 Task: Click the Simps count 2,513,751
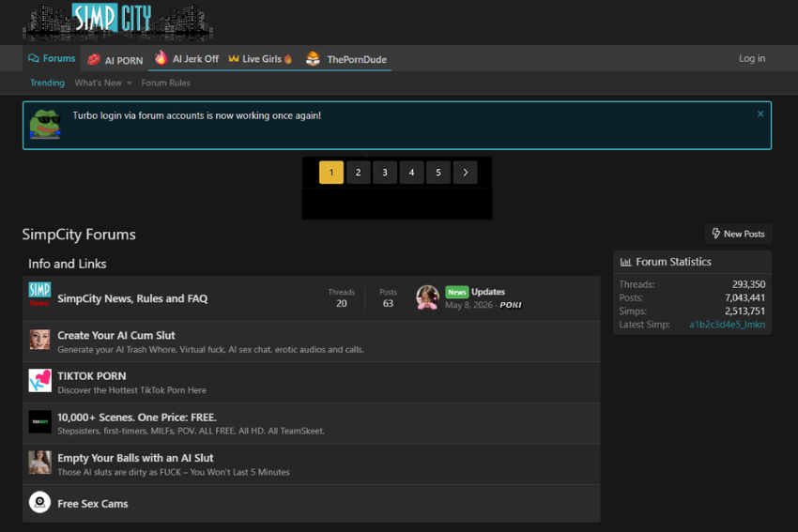[744, 311]
